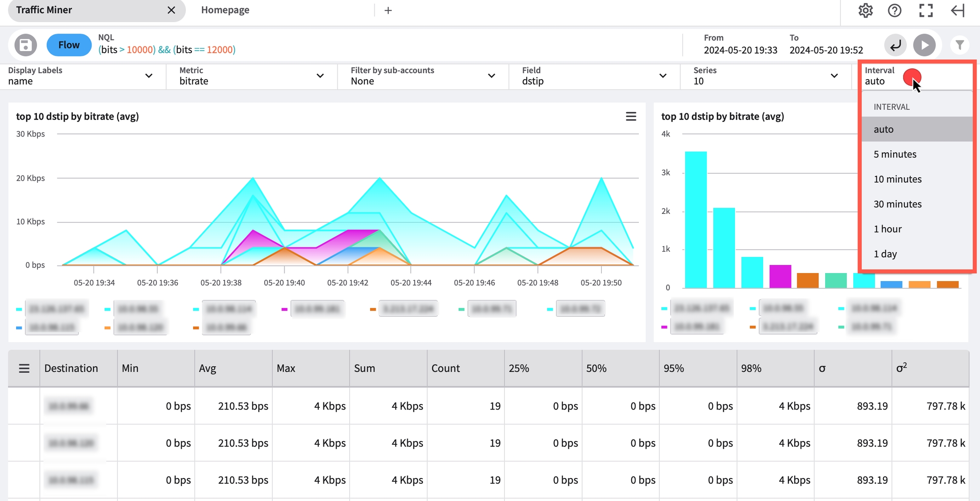Open settings gear icon
Viewport: 980px width, 501px height.
click(x=865, y=10)
